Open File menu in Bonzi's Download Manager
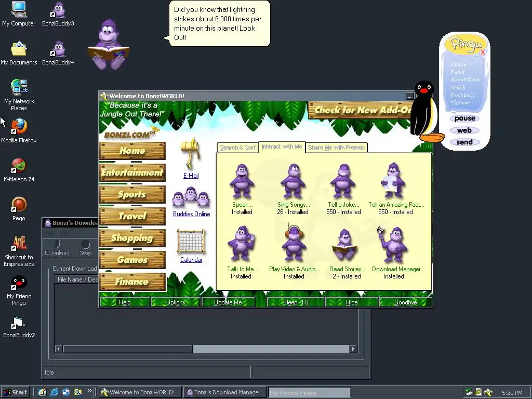 pos(49,233)
